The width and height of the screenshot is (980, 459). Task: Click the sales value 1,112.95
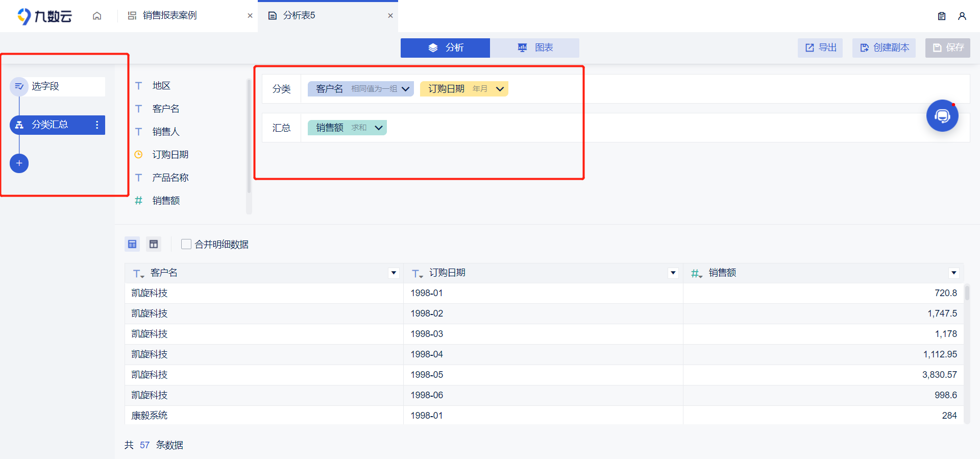click(x=940, y=354)
